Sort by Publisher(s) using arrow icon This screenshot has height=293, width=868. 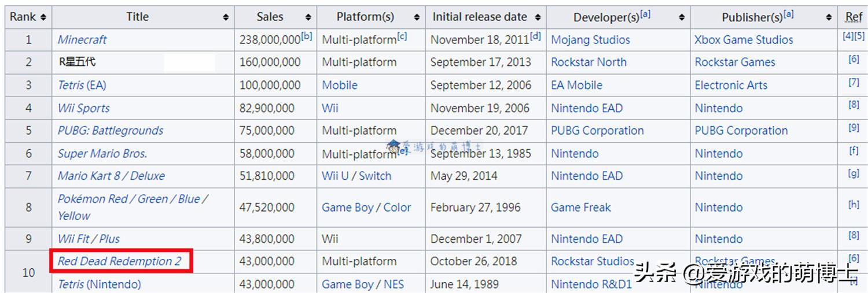coord(829,17)
